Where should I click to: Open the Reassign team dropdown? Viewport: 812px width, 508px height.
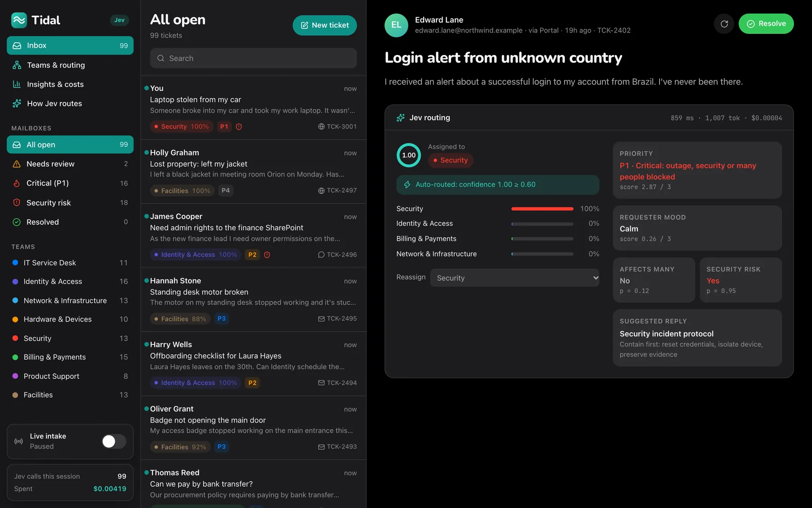pyautogui.click(x=515, y=278)
